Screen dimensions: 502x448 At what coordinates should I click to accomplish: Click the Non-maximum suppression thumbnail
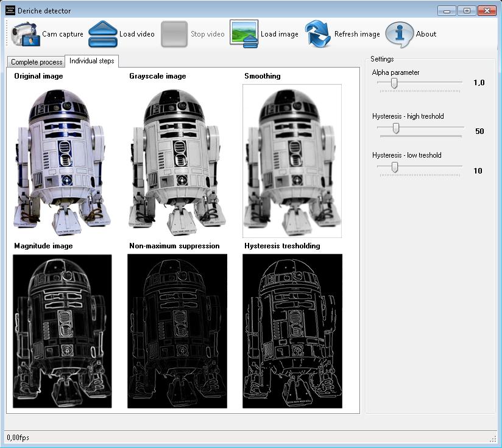click(x=177, y=331)
